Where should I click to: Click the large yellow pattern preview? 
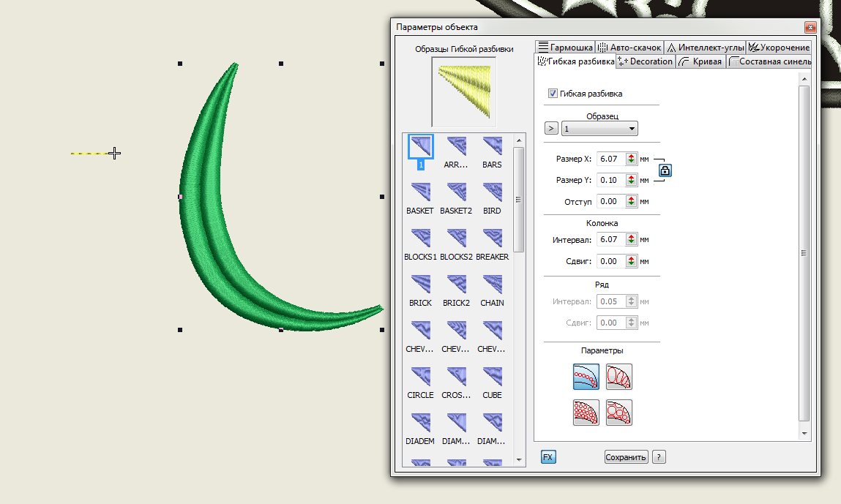464,91
